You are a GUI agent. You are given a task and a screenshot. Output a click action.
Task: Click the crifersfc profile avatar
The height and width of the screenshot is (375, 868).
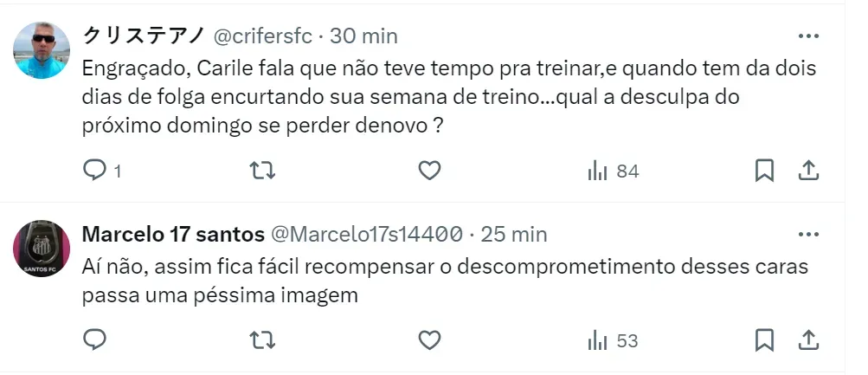[x=42, y=51]
